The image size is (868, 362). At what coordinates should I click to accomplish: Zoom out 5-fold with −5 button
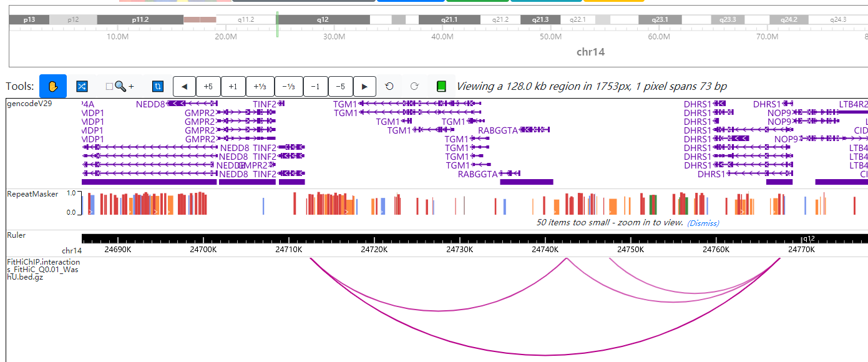pos(340,86)
